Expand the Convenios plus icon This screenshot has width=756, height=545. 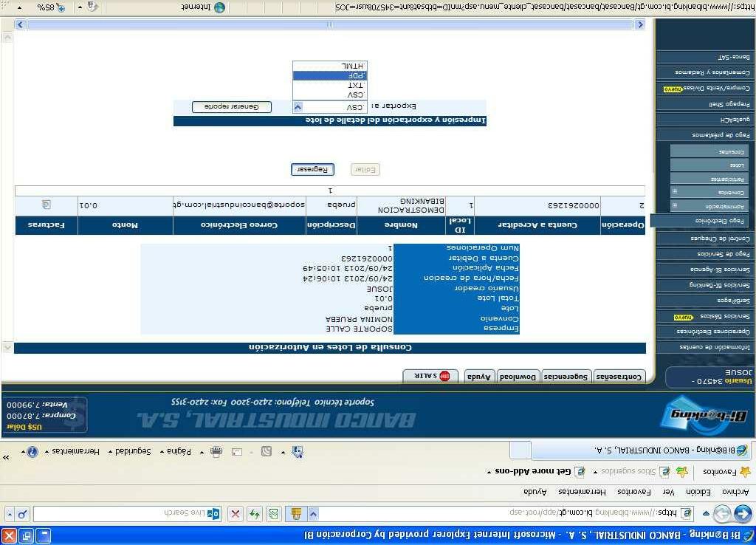(675, 192)
